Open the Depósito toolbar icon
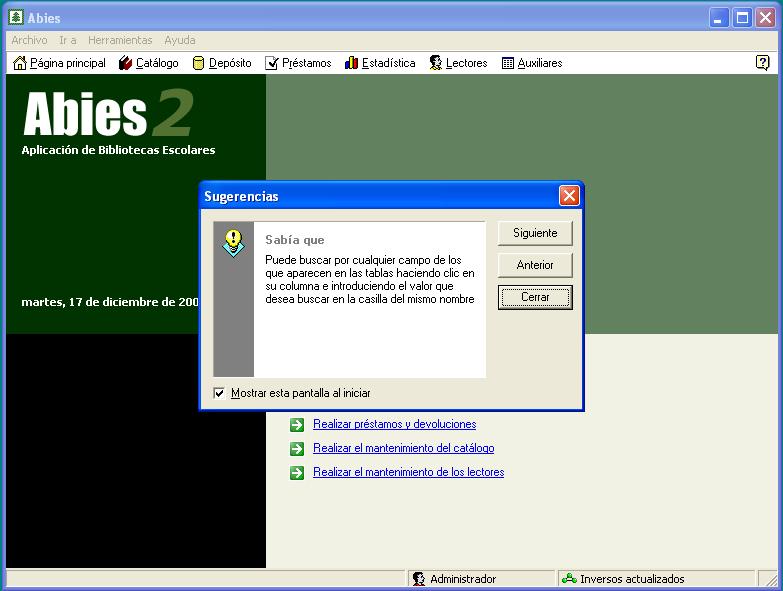The height and width of the screenshot is (591, 783). coord(198,63)
